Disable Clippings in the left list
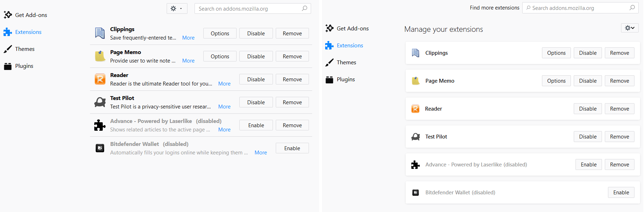Screen dimensions: 644x212 pyautogui.click(x=256, y=33)
